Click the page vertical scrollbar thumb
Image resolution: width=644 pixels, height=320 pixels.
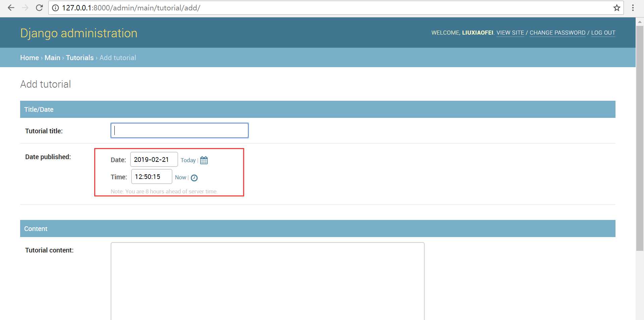pos(640,138)
